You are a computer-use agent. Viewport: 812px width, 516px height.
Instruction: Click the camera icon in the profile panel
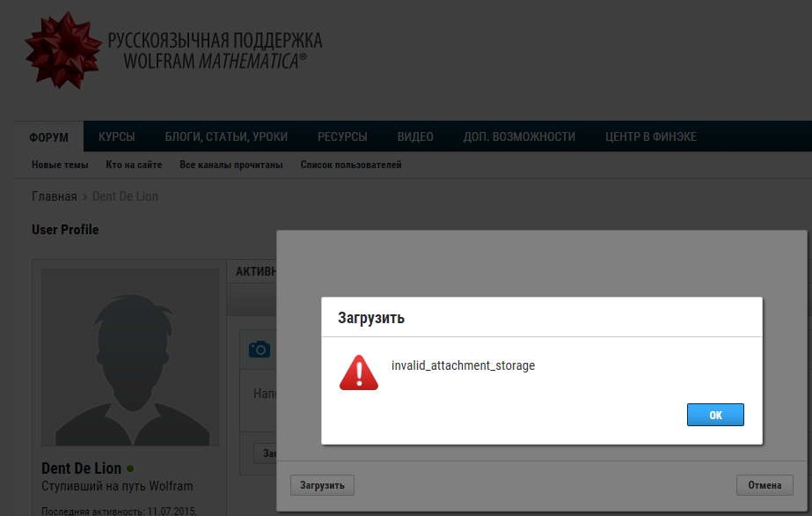260,350
